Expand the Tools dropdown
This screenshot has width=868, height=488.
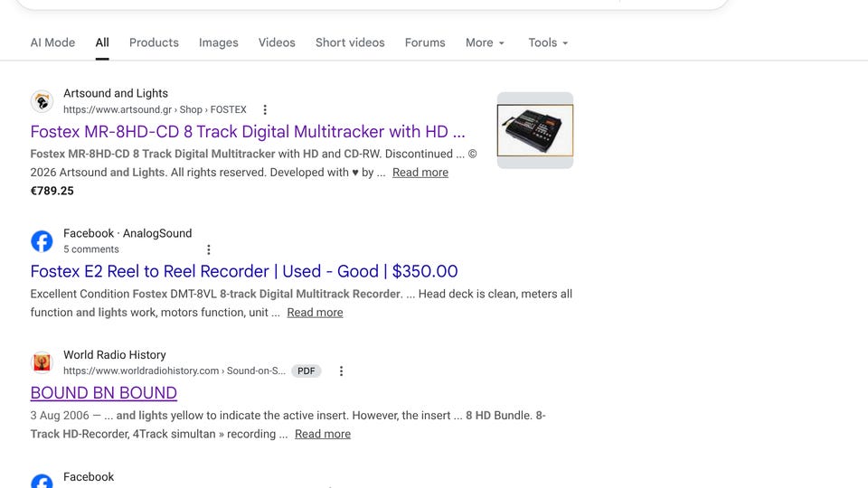click(548, 42)
